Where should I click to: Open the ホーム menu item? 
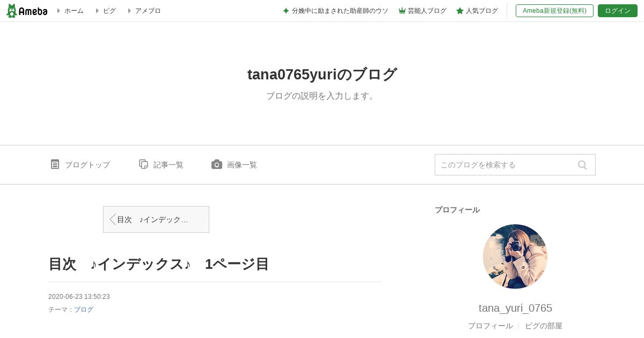click(74, 11)
